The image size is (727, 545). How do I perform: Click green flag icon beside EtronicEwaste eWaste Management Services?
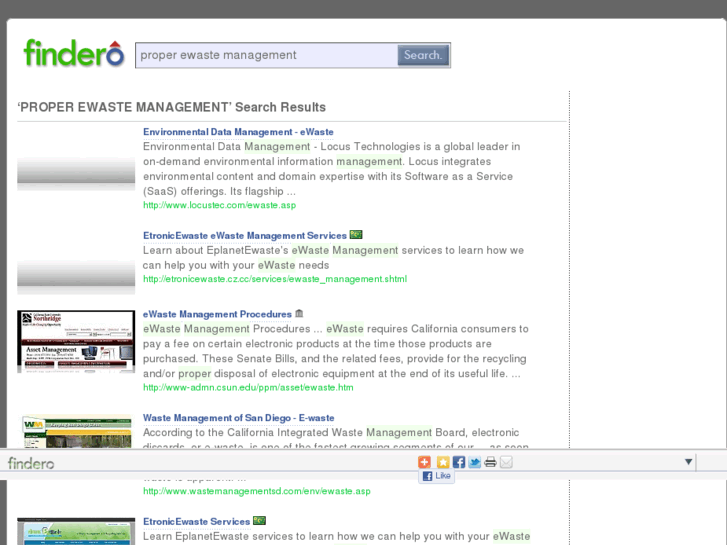356,235
